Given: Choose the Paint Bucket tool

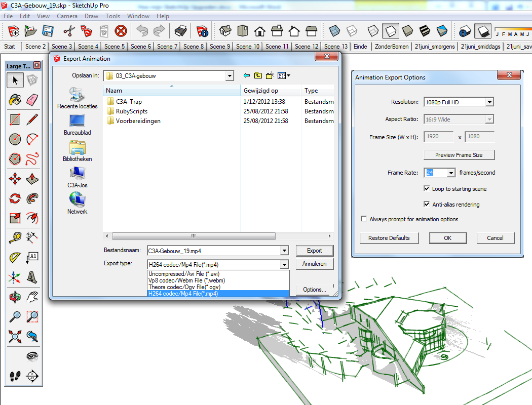Looking at the screenshot, I should coord(15,100).
